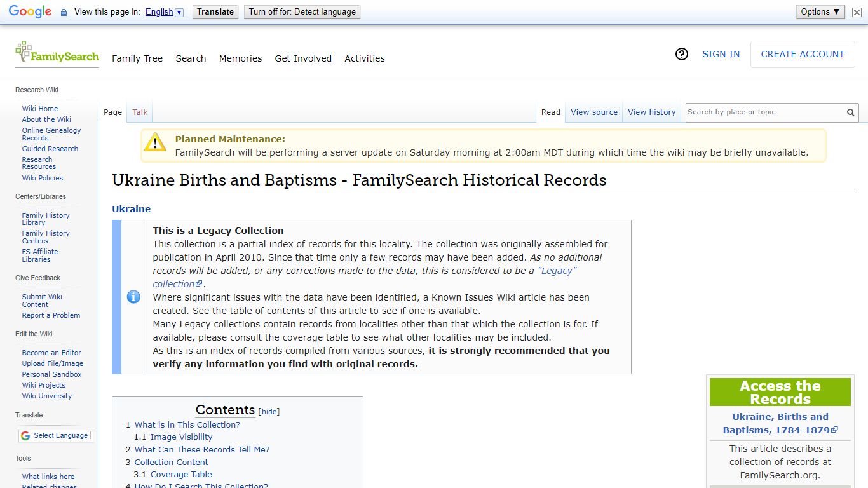Open the Family Tree menu

[x=137, y=58]
